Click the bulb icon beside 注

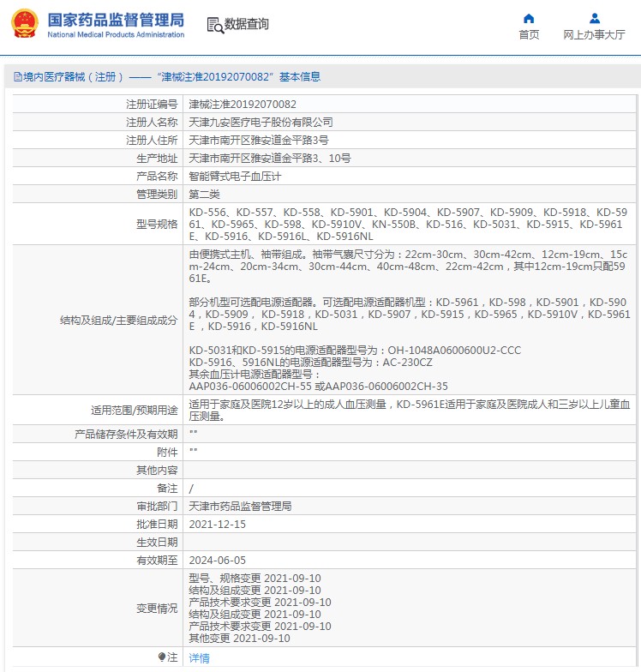pos(161,657)
